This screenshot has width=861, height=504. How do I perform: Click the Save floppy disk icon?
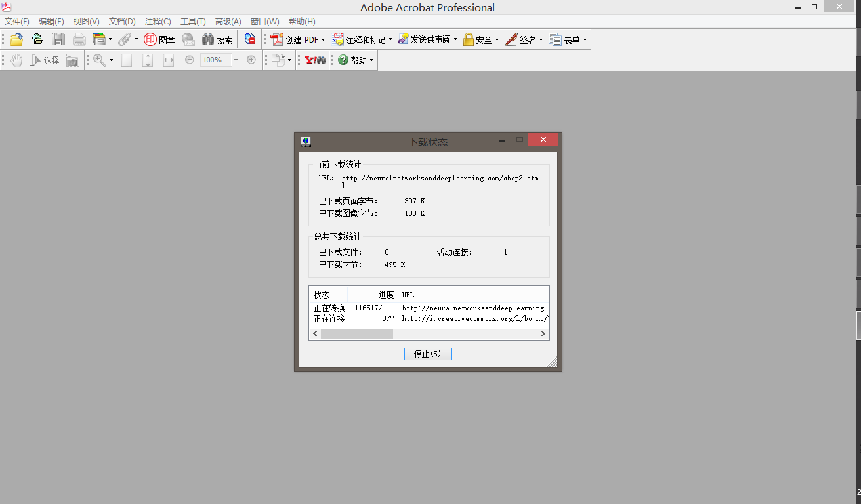(x=58, y=39)
